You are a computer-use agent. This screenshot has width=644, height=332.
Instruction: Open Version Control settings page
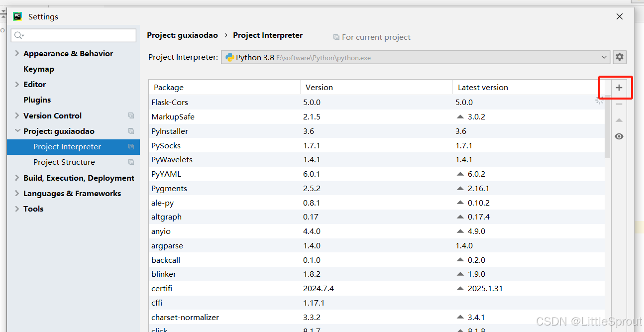click(x=52, y=115)
